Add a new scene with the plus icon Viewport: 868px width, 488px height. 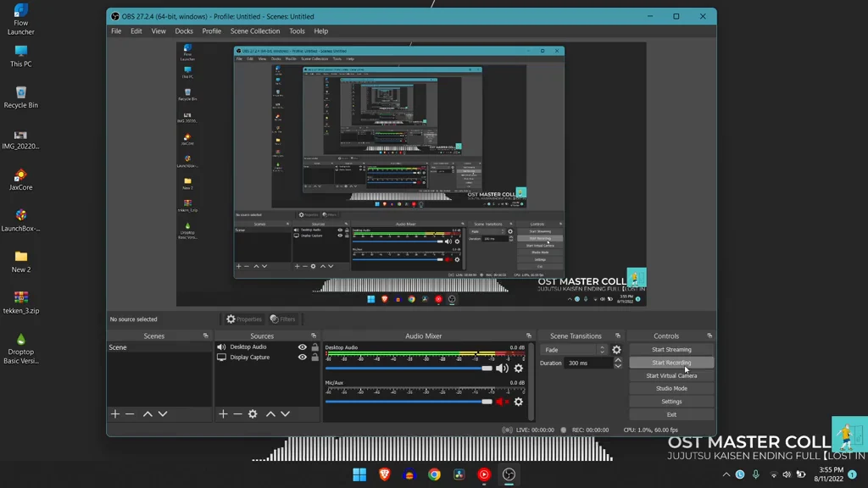(115, 414)
